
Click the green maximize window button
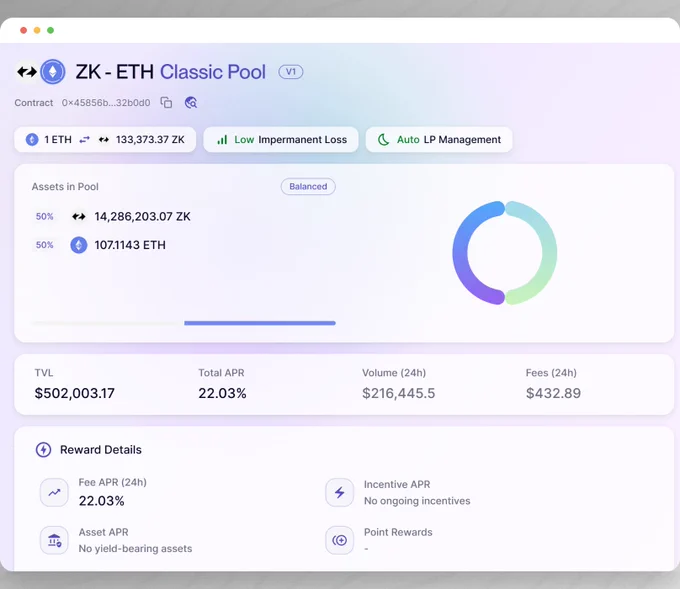(50, 30)
